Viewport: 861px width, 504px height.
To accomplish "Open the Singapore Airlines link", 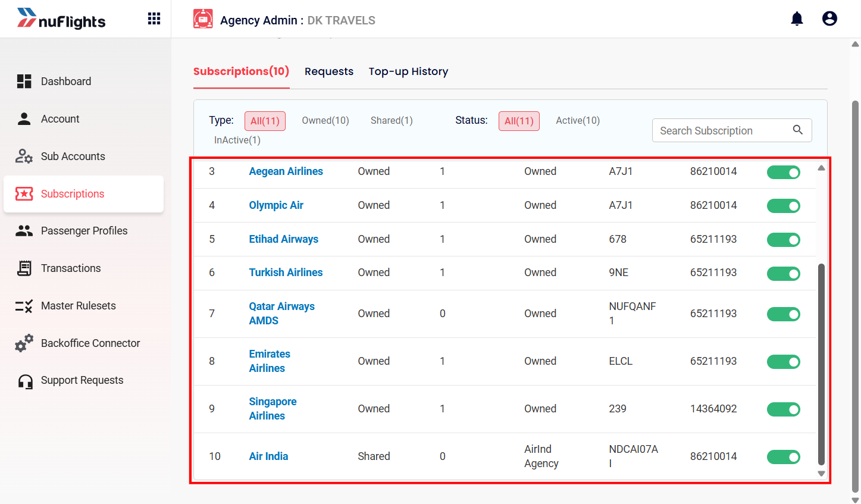I will (273, 409).
